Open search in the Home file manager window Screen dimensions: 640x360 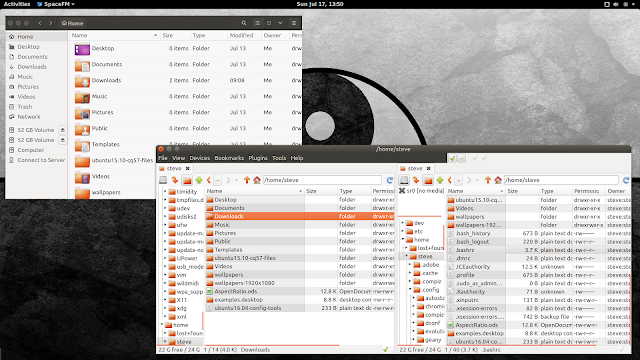coord(244,23)
